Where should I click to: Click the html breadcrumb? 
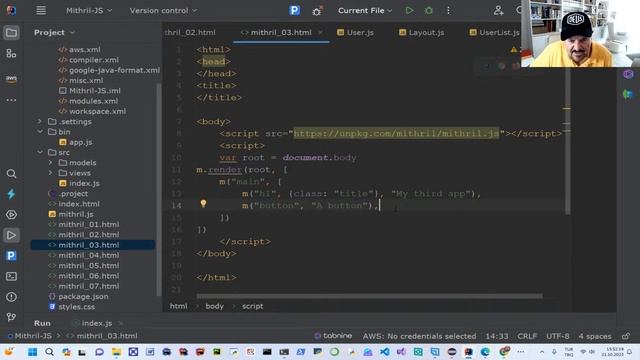[178, 306]
